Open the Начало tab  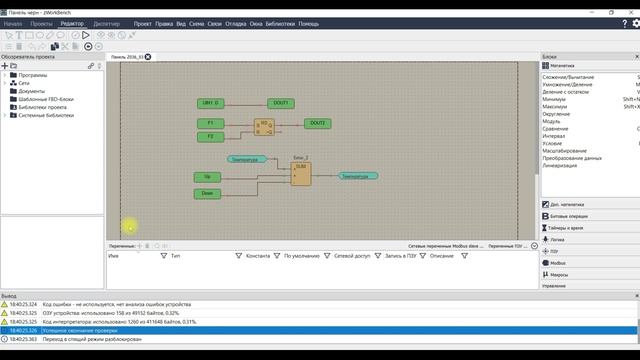point(13,24)
